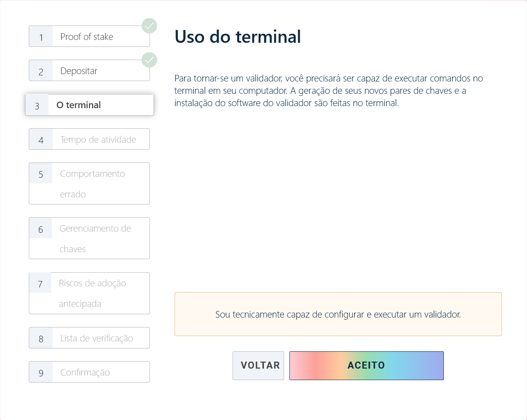This screenshot has width=527, height=420.
Task: Click the number badge for Lista de verificação
Action: [x=40, y=337]
